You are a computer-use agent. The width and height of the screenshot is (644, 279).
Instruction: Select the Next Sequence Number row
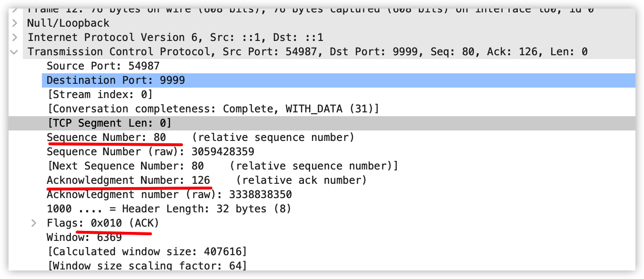point(222,166)
